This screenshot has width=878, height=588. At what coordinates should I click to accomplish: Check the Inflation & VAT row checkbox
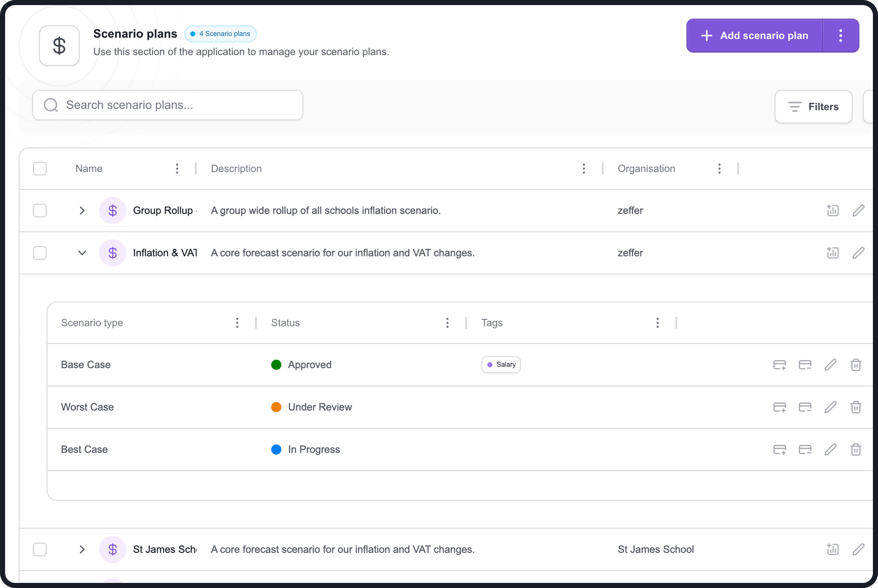coord(40,253)
